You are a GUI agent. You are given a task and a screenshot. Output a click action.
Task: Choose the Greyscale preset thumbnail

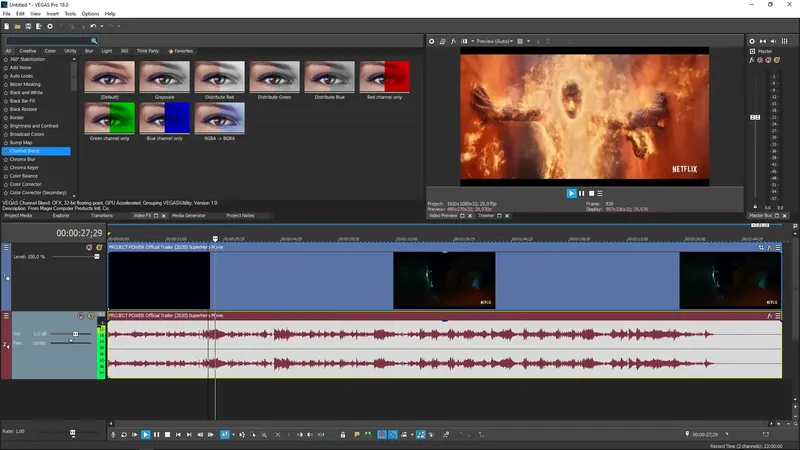(x=164, y=78)
